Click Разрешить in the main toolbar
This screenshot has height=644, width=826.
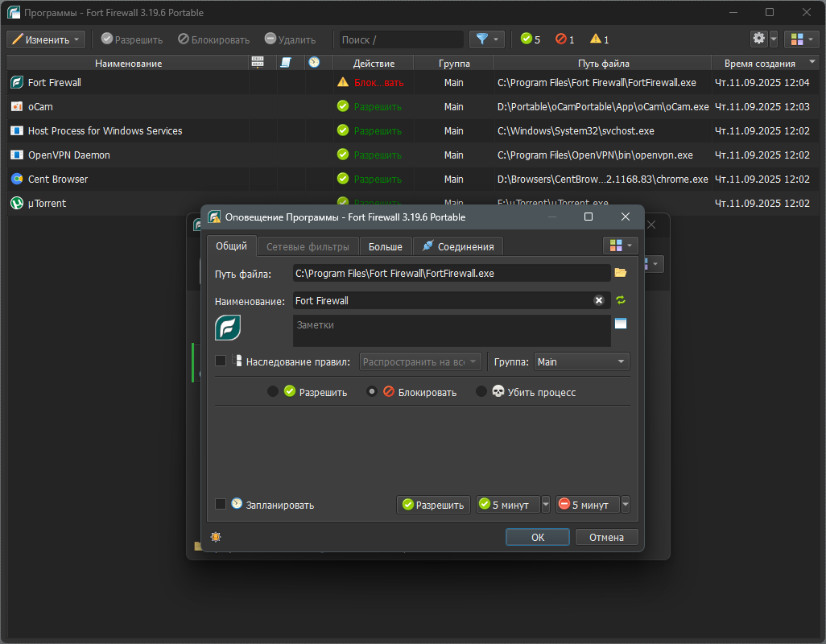(x=132, y=39)
